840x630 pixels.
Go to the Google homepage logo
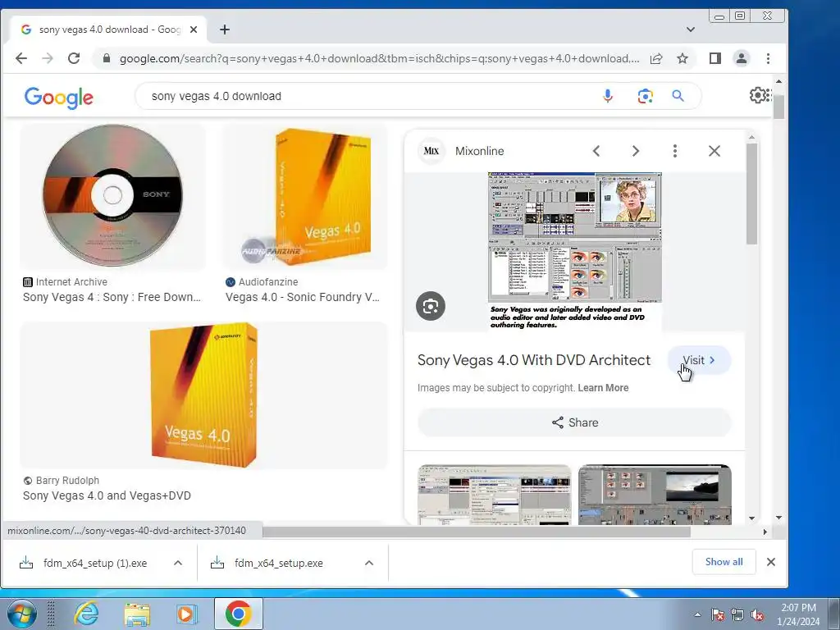[x=58, y=97]
